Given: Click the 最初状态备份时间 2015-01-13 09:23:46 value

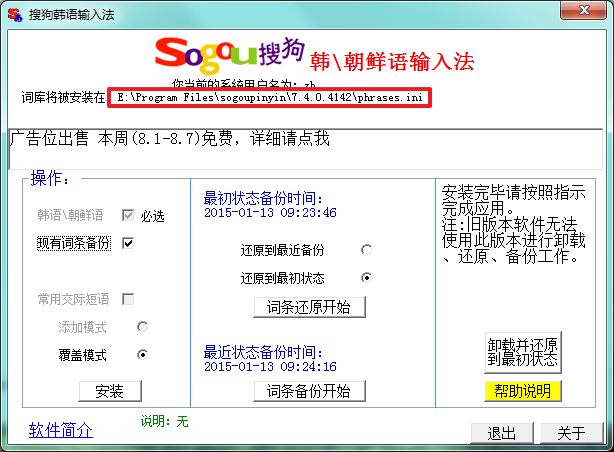Looking at the screenshot, I should click(x=270, y=213).
